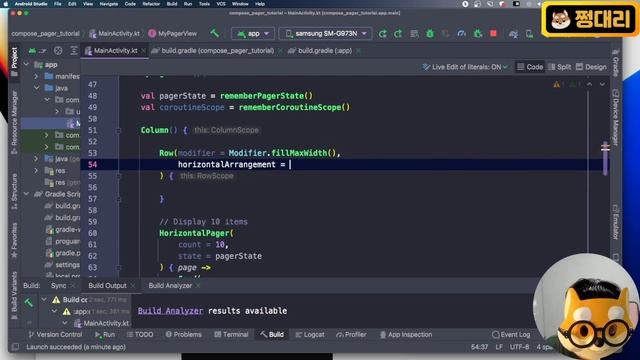Image resolution: width=640 pixels, height=360 pixels.
Task: Toggle Live Edit of literals dropdown
Action: [x=465, y=67]
